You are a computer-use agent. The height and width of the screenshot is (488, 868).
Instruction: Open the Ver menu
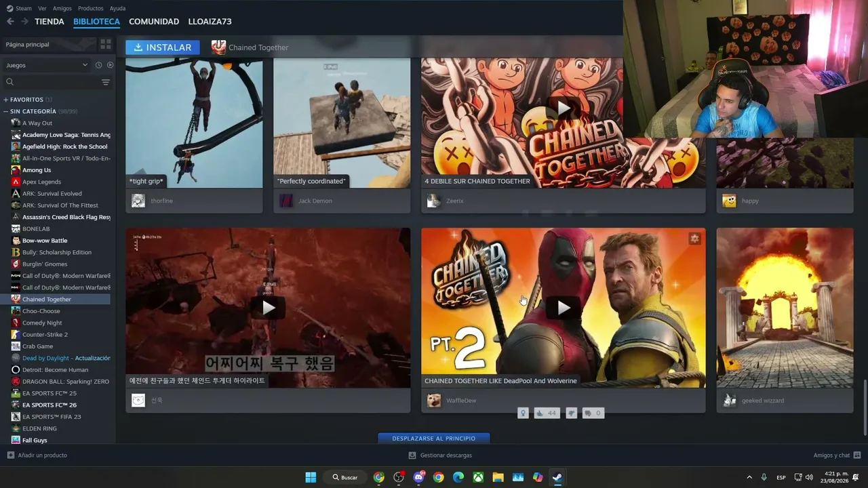click(42, 8)
